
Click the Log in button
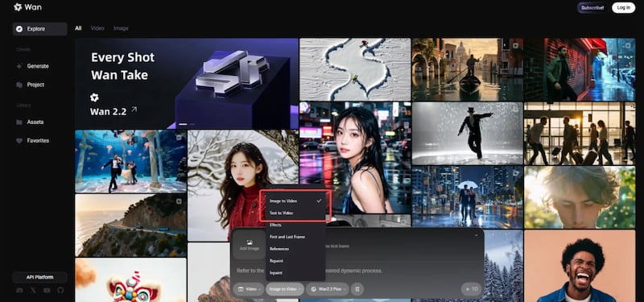[x=623, y=8]
